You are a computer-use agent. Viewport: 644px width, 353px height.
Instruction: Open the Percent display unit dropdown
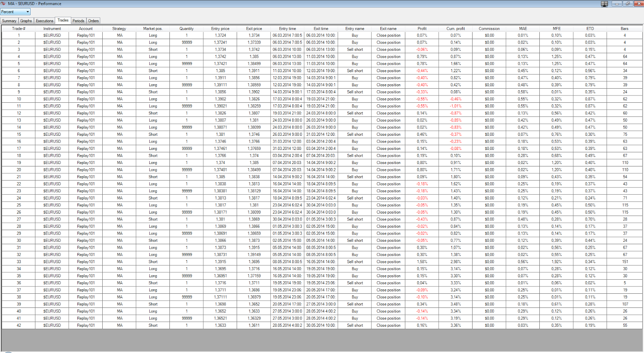(15, 12)
